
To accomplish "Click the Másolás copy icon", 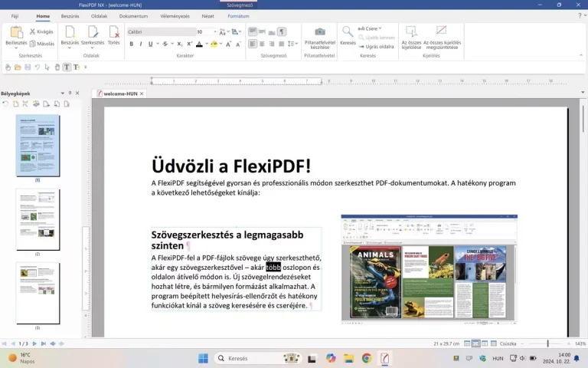I will point(33,44).
